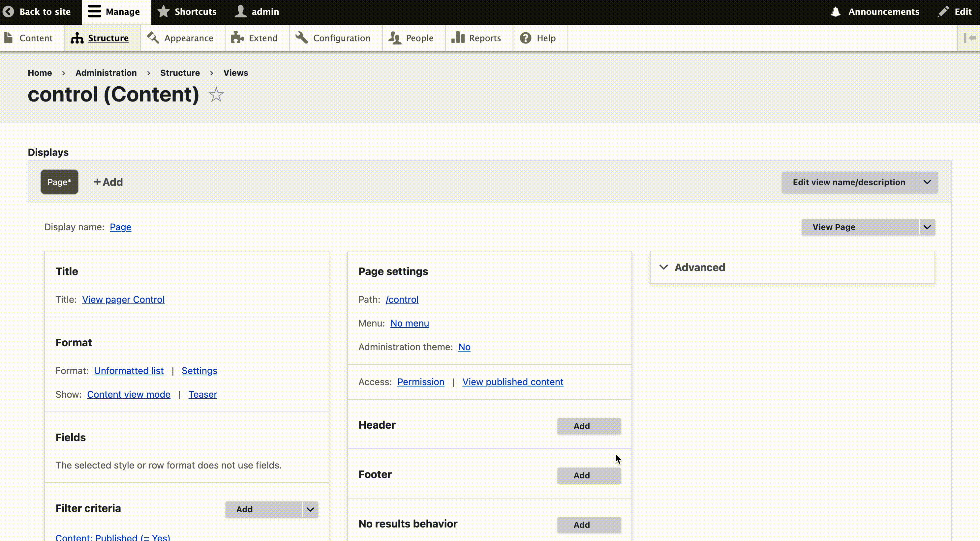Add a Header area

pyautogui.click(x=589, y=426)
